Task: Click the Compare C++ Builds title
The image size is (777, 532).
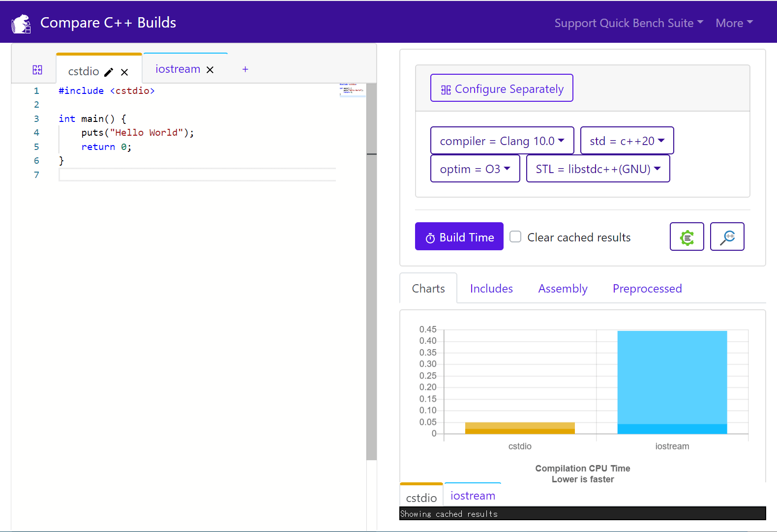Action: 108,23
